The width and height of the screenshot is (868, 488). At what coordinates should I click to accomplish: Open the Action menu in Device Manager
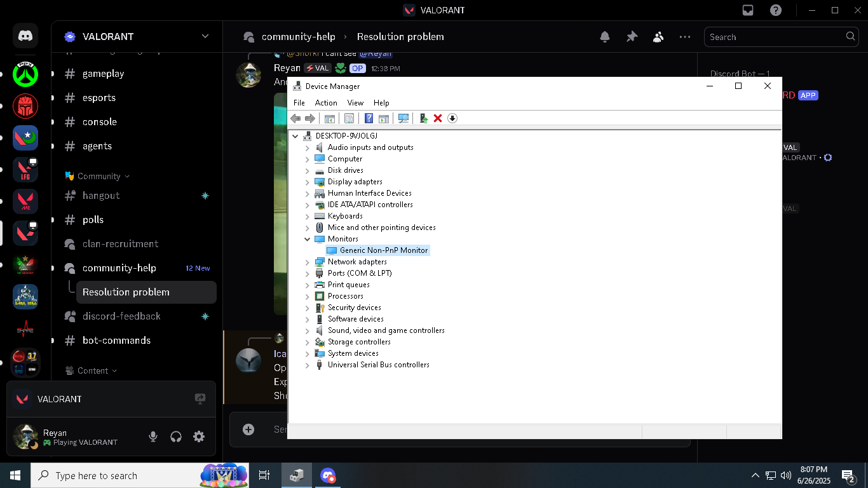[326, 103]
